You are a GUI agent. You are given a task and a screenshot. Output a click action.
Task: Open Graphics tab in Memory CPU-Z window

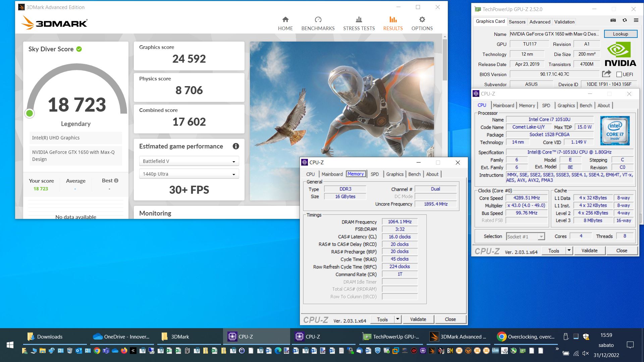click(394, 174)
